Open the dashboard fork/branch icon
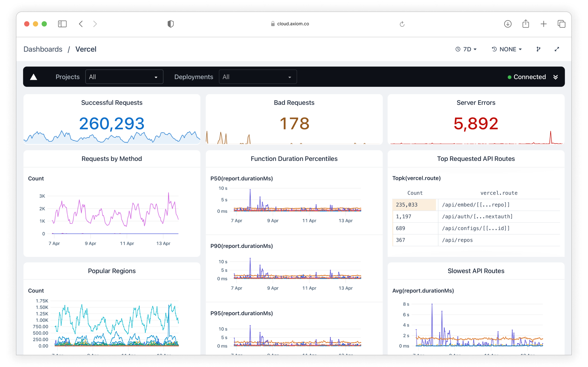Screen dimensions: 588x367 (539, 49)
